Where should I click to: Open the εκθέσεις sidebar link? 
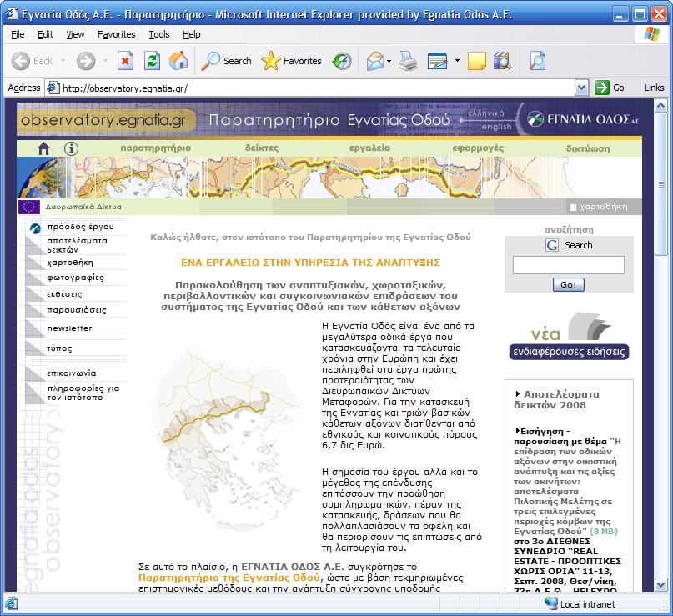click(64, 294)
